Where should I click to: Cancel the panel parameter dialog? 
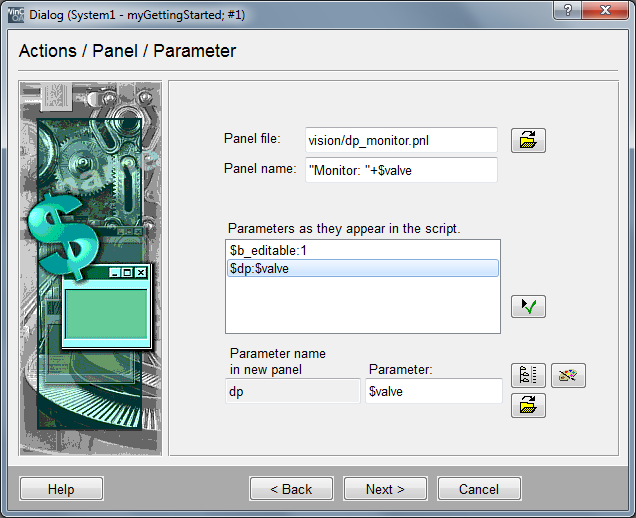(478, 489)
